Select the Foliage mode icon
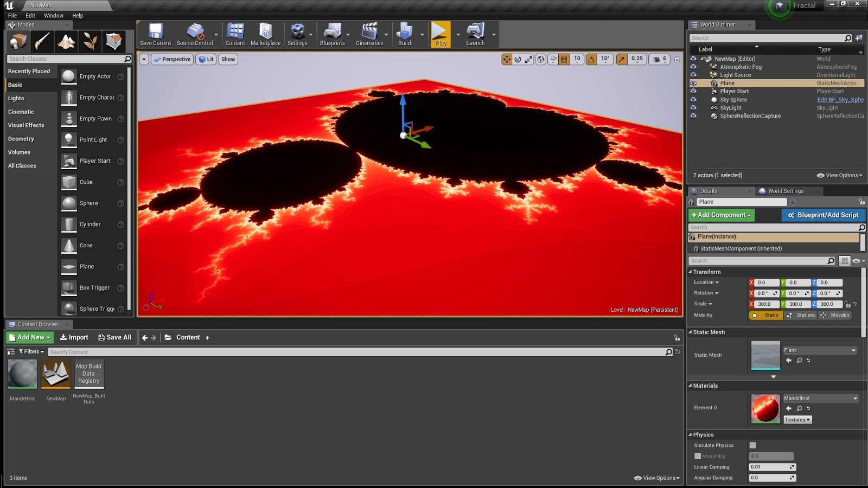 [x=90, y=41]
